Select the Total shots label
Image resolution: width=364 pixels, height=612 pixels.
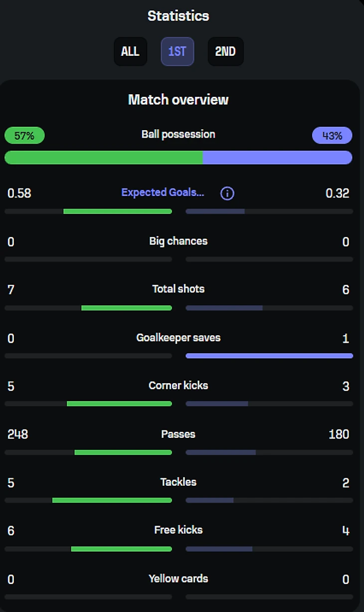(x=178, y=289)
